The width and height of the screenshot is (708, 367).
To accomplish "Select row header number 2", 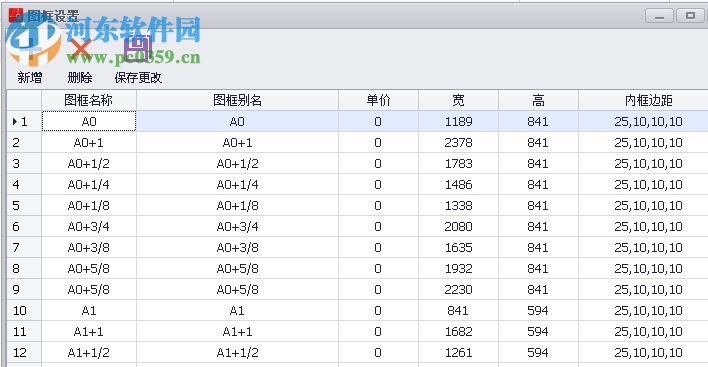I will point(24,143).
